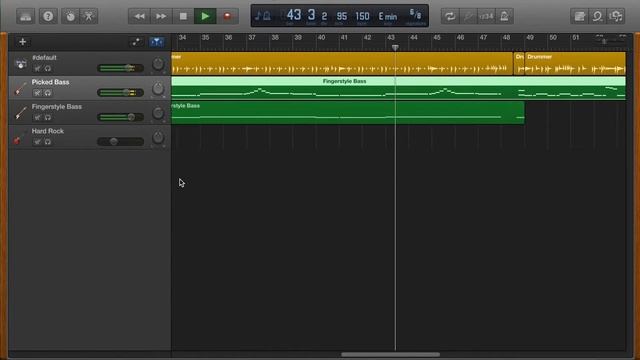Click the Picked Bass pan knob
Screen dimensions: 640x360
[158, 89]
